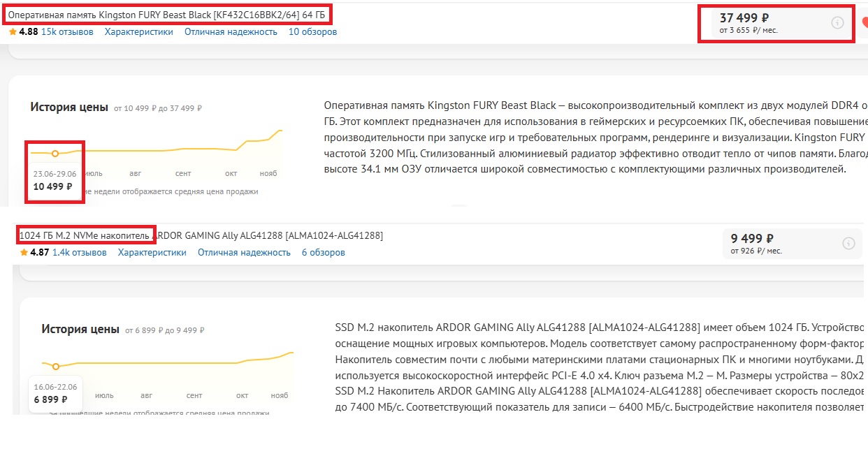This screenshot has height=456, width=868.
Task: Click the от 926 ₽/ мес. installment text
Action: point(756,250)
